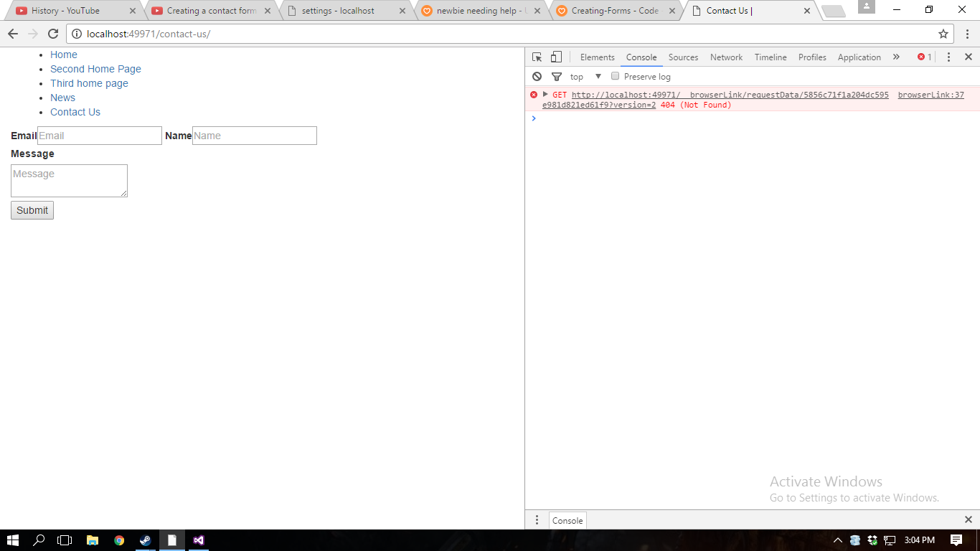Click the red error count indicator
The height and width of the screenshot is (551, 980).
pyautogui.click(x=924, y=57)
